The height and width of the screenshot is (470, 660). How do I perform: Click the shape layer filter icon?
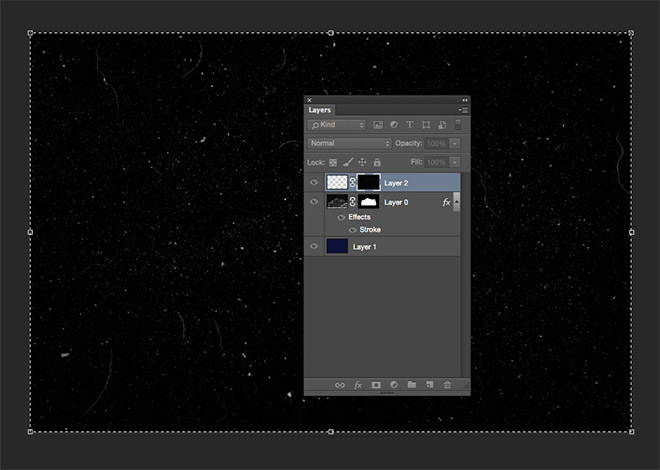pos(426,125)
